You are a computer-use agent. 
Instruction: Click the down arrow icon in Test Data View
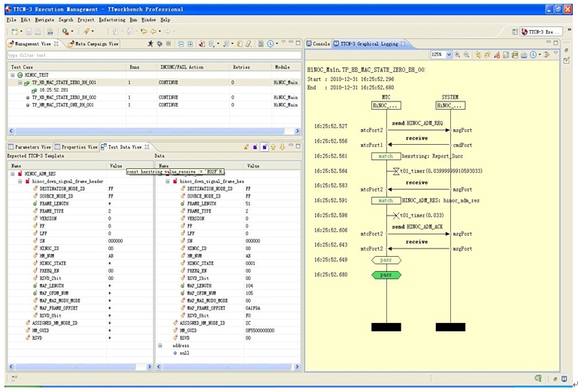click(x=283, y=147)
